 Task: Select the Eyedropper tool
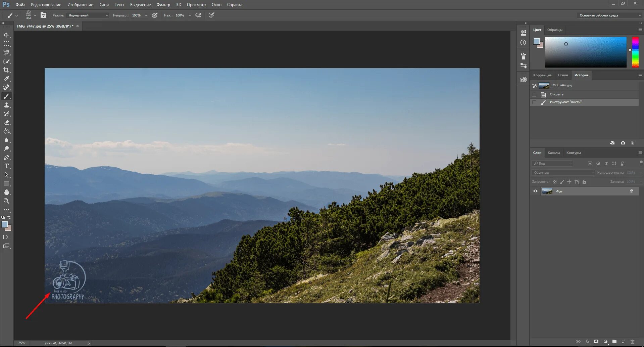click(x=6, y=79)
